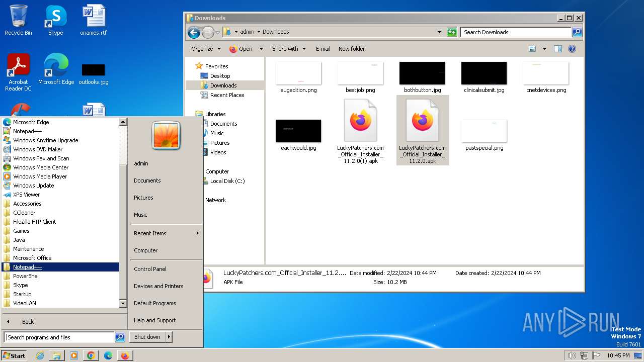
Task: Click the search magnifier in Downloads window
Action: pyautogui.click(x=577, y=32)
